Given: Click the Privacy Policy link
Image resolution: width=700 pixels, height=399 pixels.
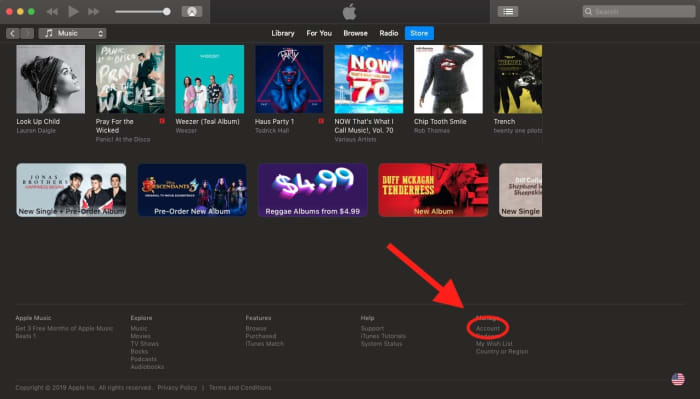Looking at the screenshot, I should tap(177, 387).
